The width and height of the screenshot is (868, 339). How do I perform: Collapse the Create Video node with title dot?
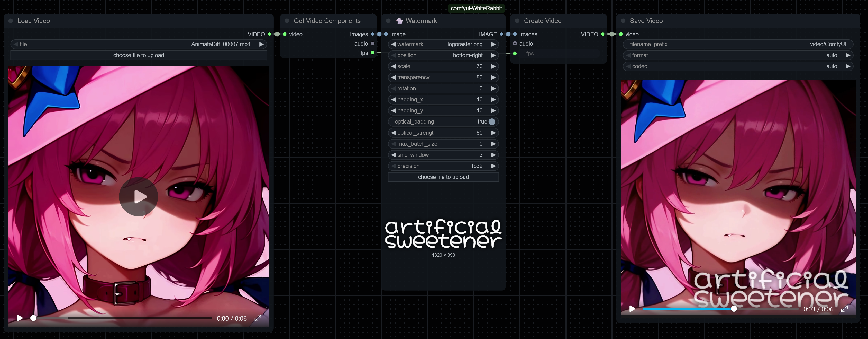517,21
